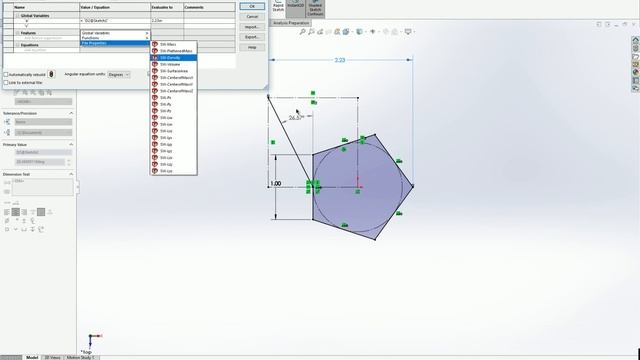This screenshot has width=640, height=360.
Task: Open Angular equation units Degrees dropdown
Action: [119, 75]
